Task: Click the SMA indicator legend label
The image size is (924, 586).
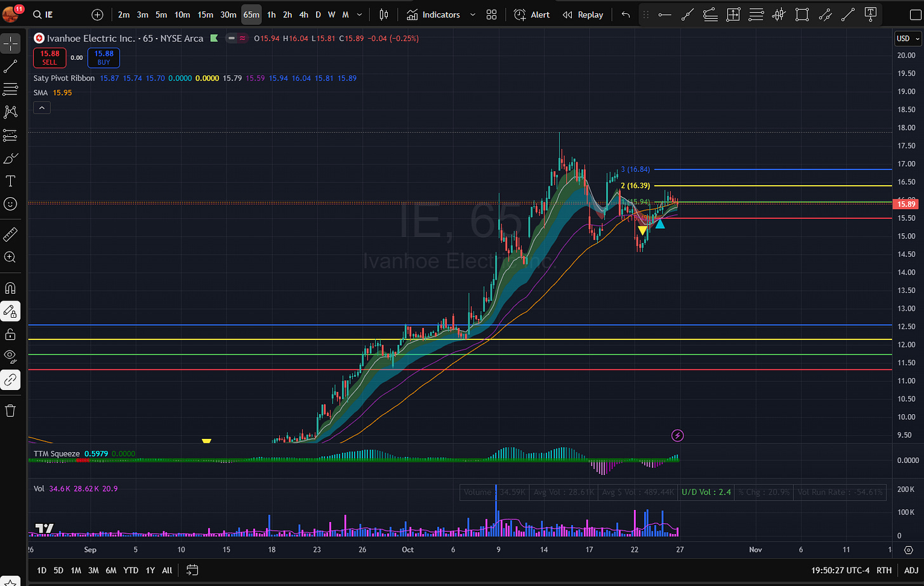Action: click(41, 93)
